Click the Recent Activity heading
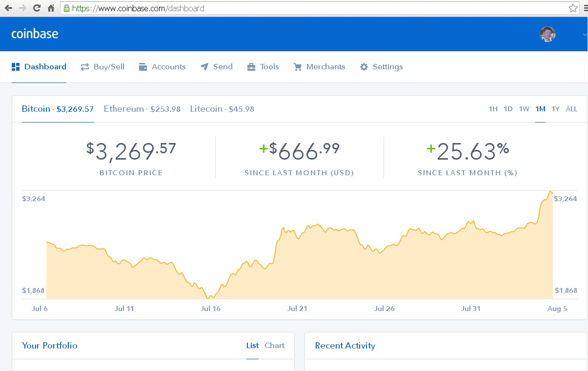 [x=345, y=346]
